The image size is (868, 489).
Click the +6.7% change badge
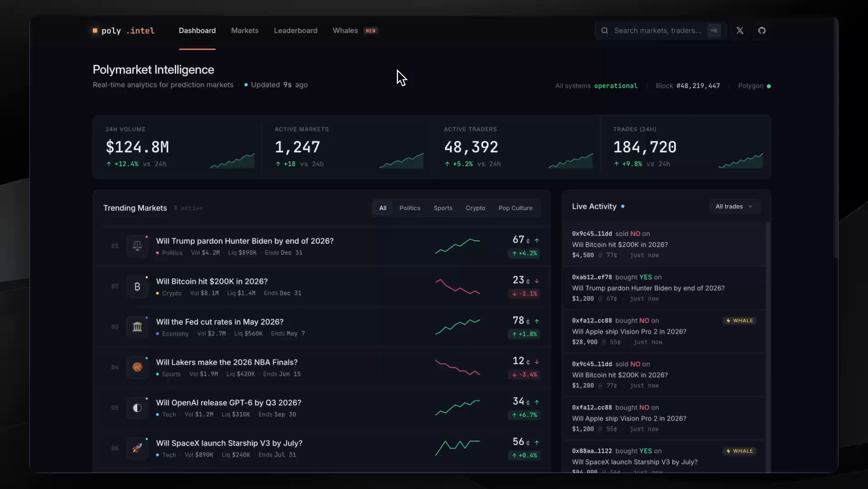click(524, 415)
